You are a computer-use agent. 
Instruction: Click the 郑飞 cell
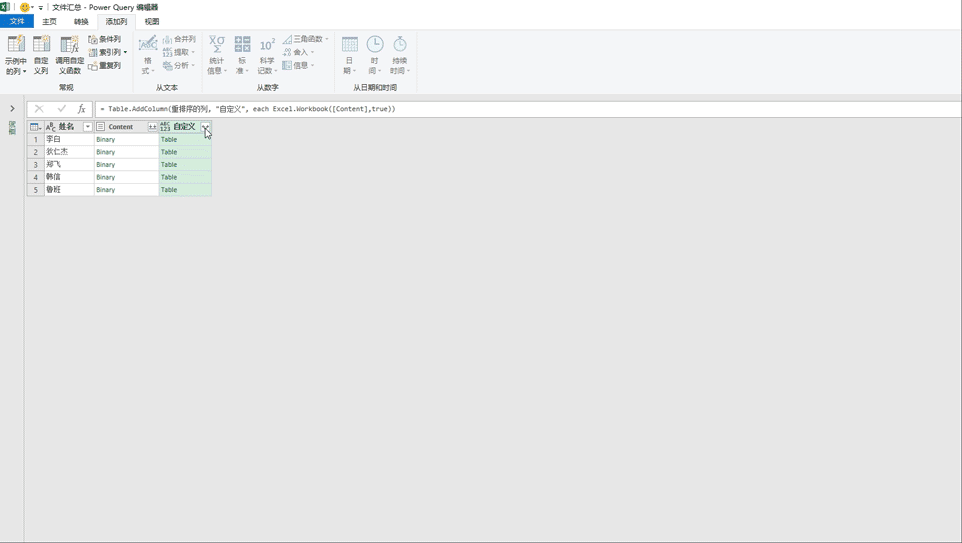click(x=69, y=164)
